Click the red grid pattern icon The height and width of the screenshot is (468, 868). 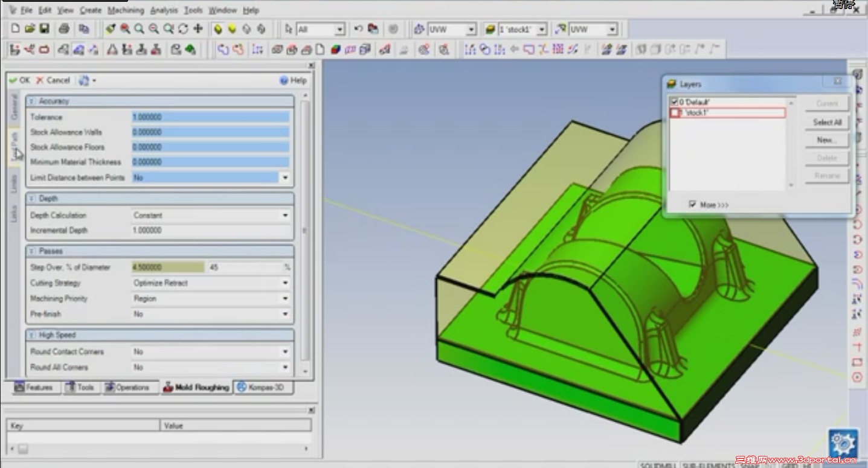click(558, 50)
